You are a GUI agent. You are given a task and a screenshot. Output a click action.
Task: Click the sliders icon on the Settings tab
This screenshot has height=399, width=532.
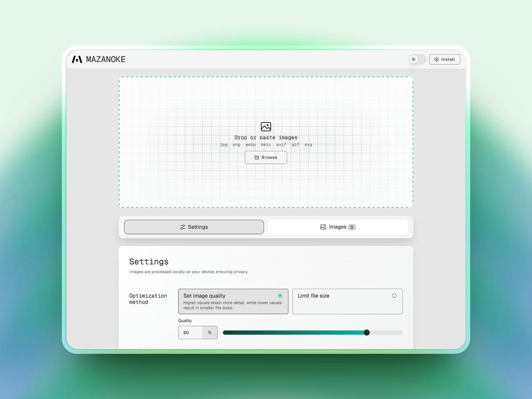[x=182, y=227]
